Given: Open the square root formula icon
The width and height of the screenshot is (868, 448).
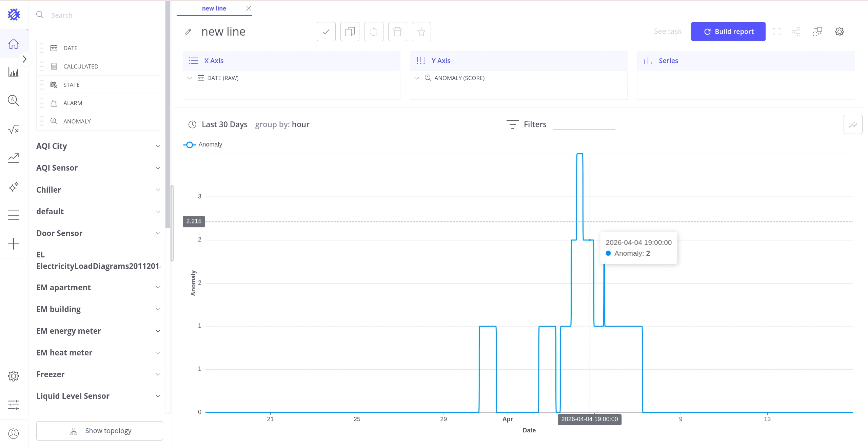Looking at the screenshot, I should [14, 129].
